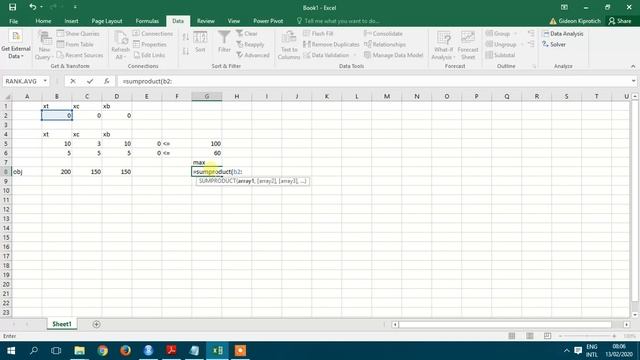Confirm formula with the check mark
Screen dimensions: 640x360
click(x=90, y=81)
